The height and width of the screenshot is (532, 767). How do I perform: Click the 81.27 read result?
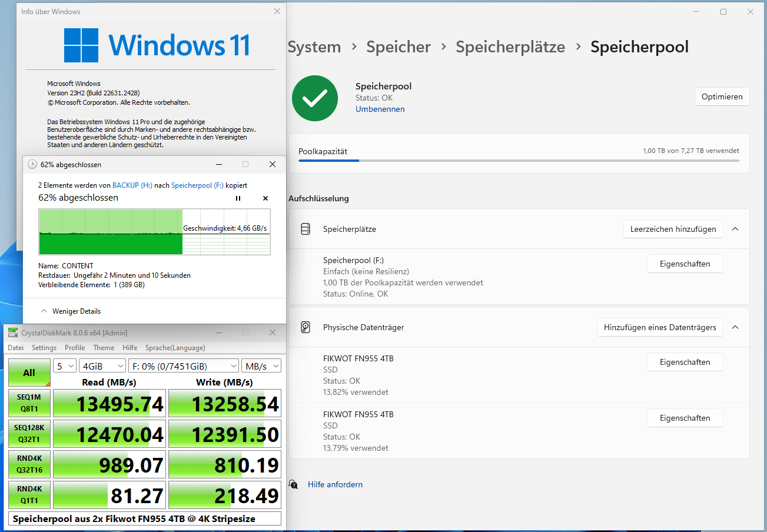tap(109, 496)
